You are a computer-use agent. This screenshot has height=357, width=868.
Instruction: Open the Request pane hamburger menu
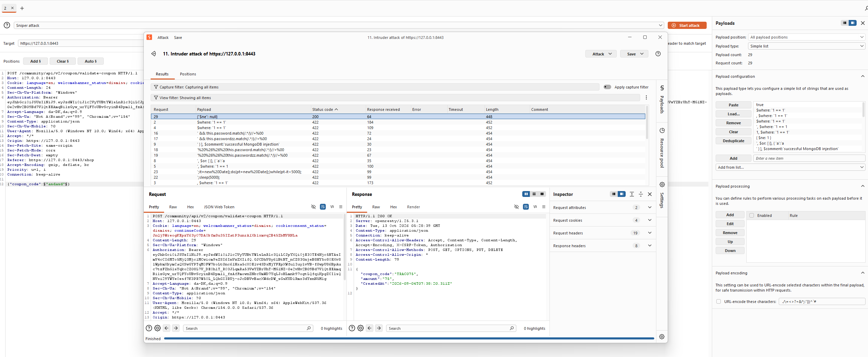tap(341, 207)
